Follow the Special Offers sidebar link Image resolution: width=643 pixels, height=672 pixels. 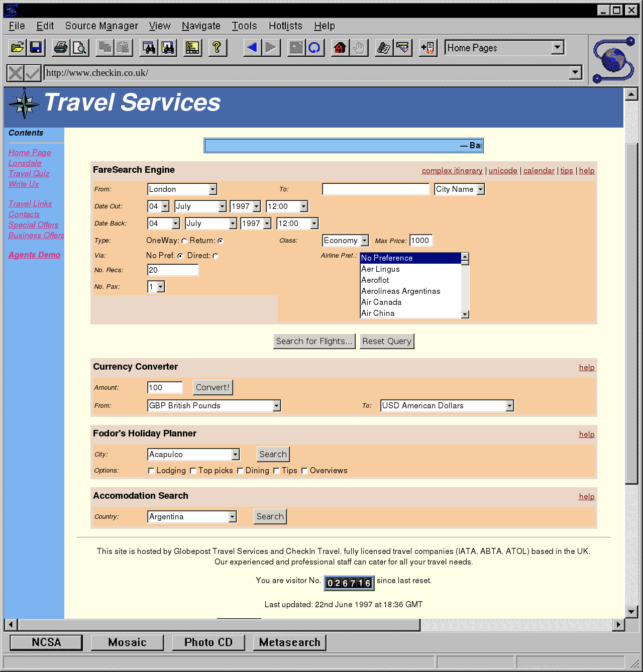click(33, 225)
